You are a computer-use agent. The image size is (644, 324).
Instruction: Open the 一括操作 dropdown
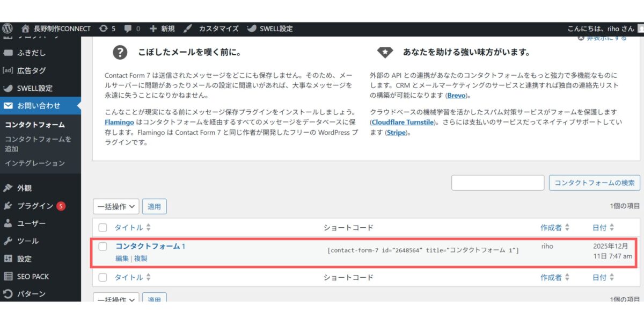pyautogui.click(x=116, y=206)
